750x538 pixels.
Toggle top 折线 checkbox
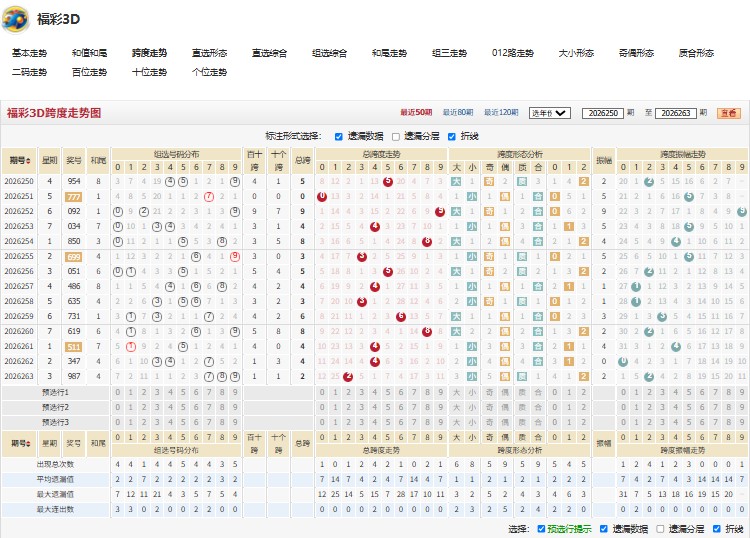452,137
